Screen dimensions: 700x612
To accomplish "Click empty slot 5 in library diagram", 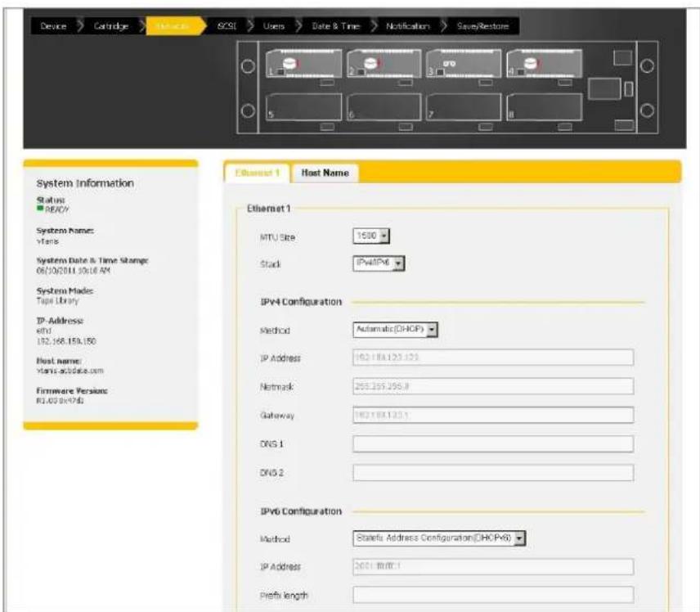I will click(x=303, y=107).
